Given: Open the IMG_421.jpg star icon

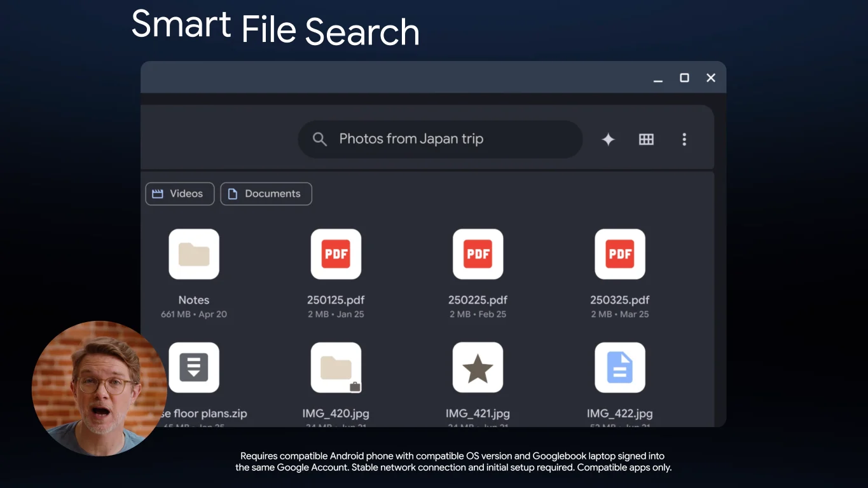Looking at the screenshot, I should pos(478,367).
